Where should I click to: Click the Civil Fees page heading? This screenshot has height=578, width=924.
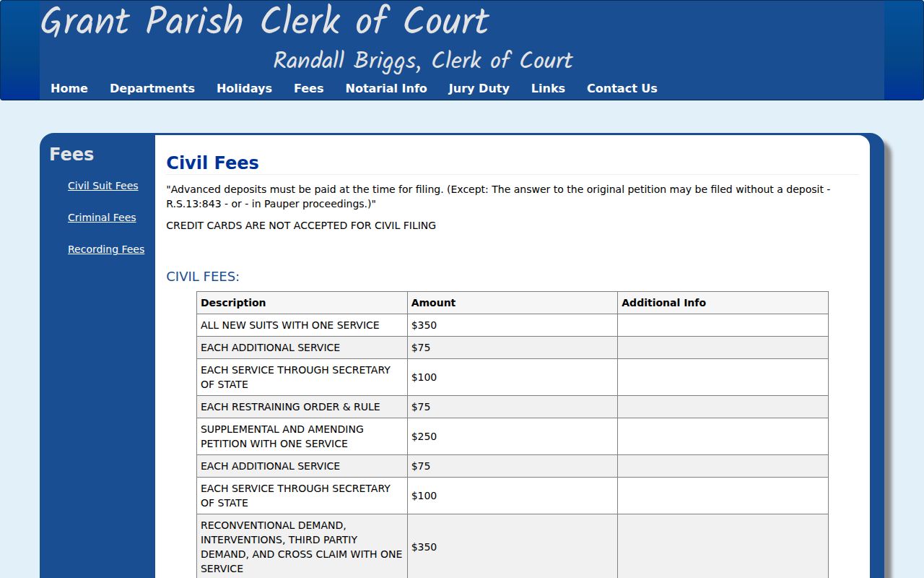coord(212,163)
